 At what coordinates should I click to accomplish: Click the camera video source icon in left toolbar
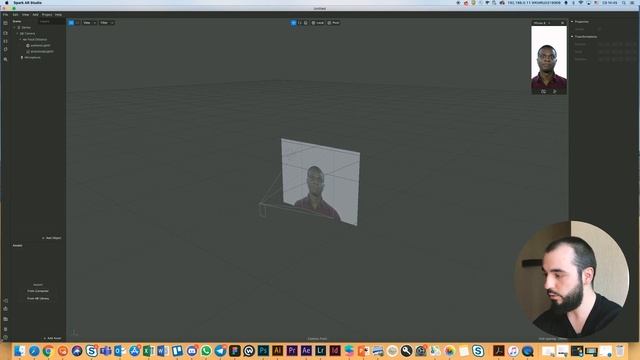pos(5,33)
